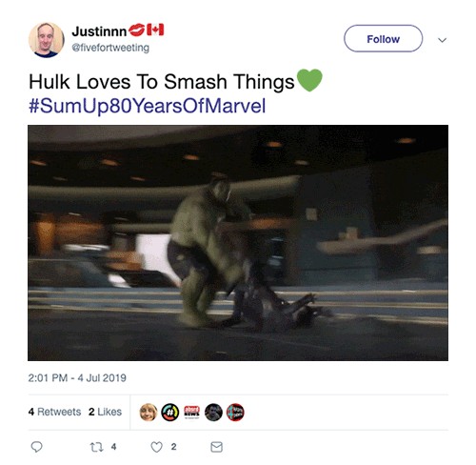Open the #SumUp80YearsOfMarvel hashtag link

tap(148, 106)
